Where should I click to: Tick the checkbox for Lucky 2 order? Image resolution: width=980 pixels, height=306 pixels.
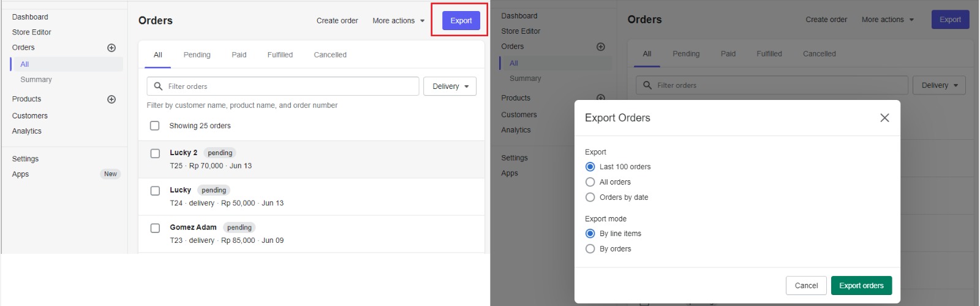pyautogui.click(x=155, y=153)
